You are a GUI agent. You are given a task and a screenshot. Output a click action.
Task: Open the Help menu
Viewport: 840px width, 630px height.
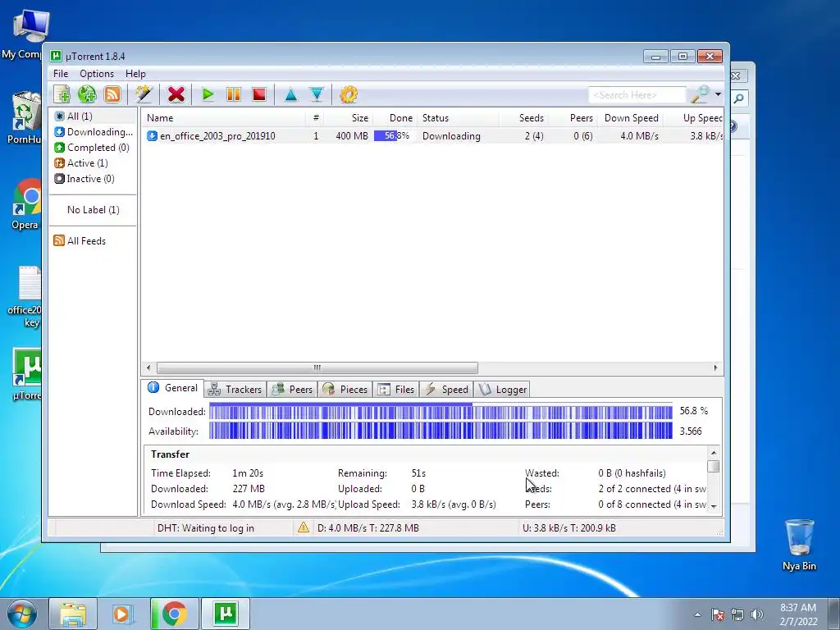(x=135, y=74)
